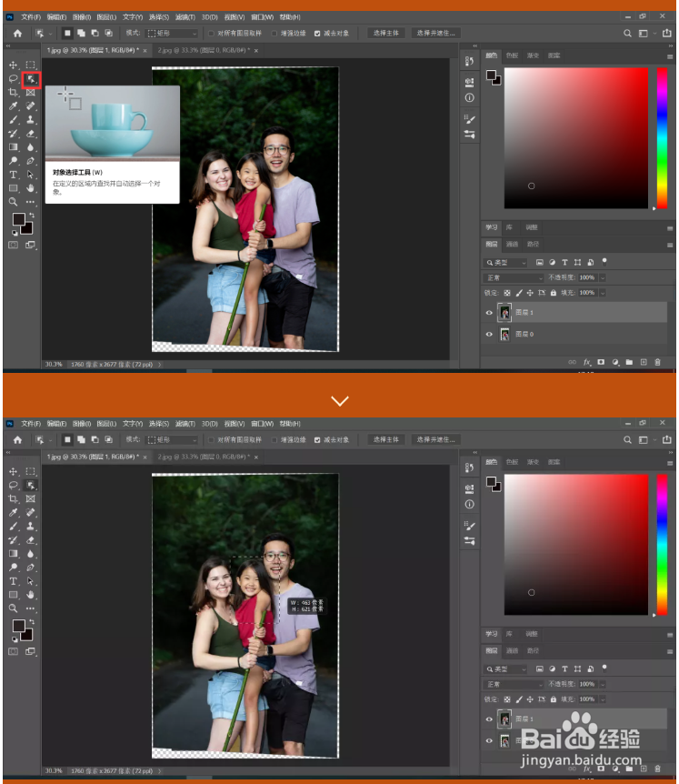Select the Crop tool in upper screenshot
Screen dimensions: 679x784
click(13, 93)
